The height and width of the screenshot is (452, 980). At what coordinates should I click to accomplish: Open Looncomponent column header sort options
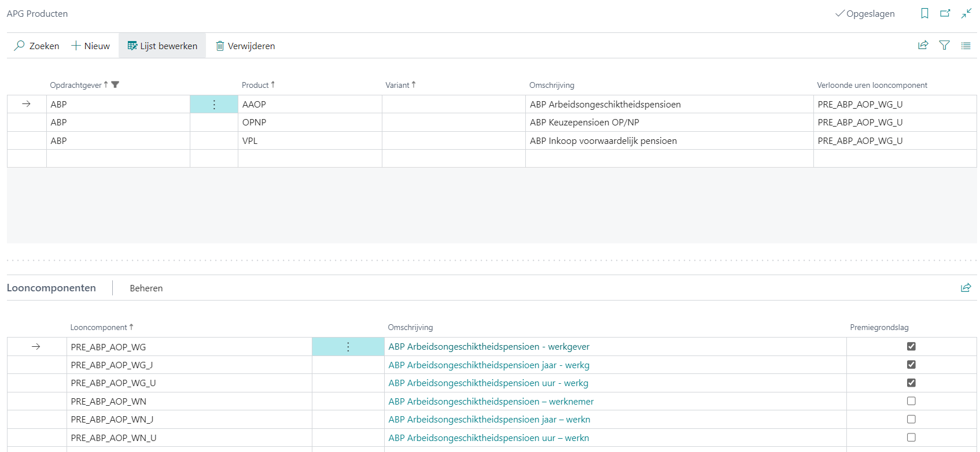point(99,328)
